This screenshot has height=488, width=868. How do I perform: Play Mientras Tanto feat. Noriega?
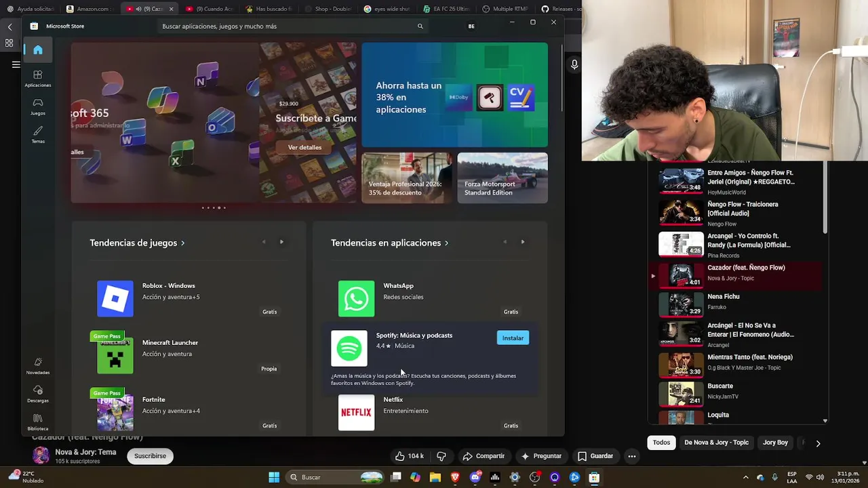[735, 365]
